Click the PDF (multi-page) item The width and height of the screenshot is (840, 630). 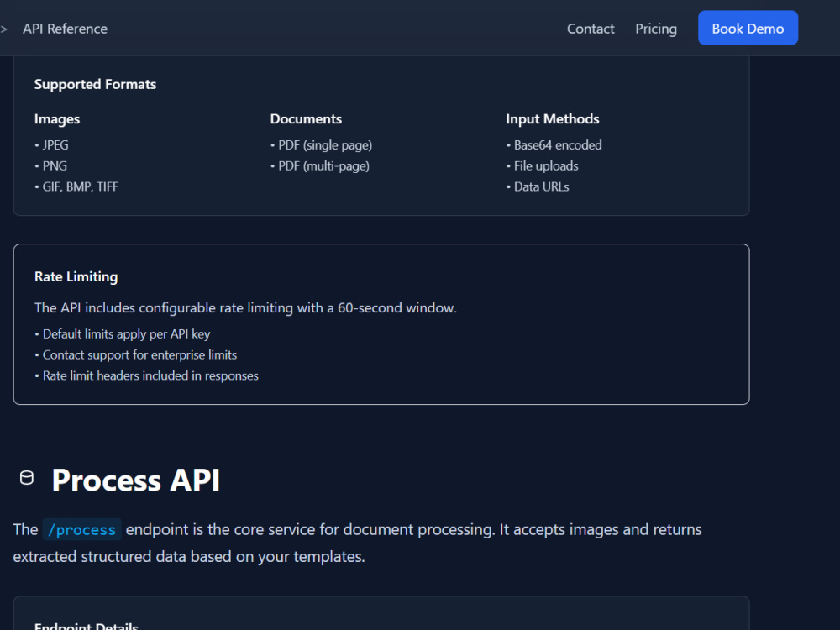tap(320, 166)
